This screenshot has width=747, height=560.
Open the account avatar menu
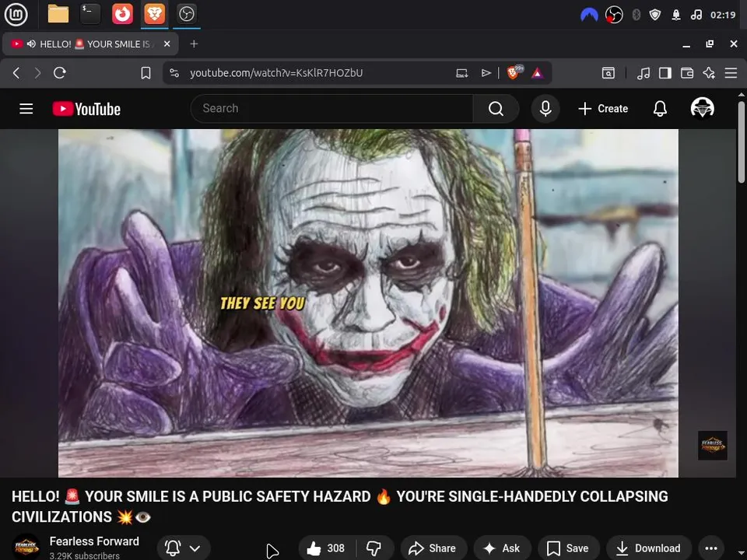pyautogui.click(x=702, y=108)
